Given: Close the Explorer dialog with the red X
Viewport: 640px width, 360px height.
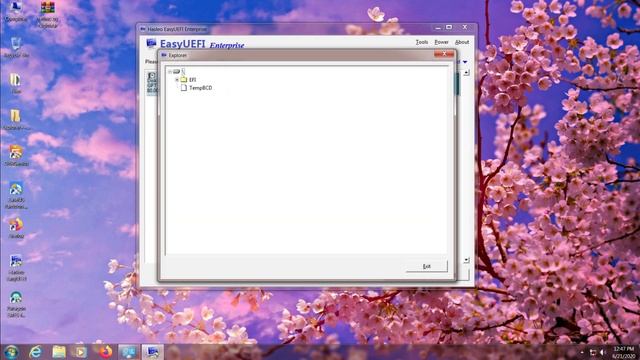Looking at the screenshot, I should pos(444,54).
